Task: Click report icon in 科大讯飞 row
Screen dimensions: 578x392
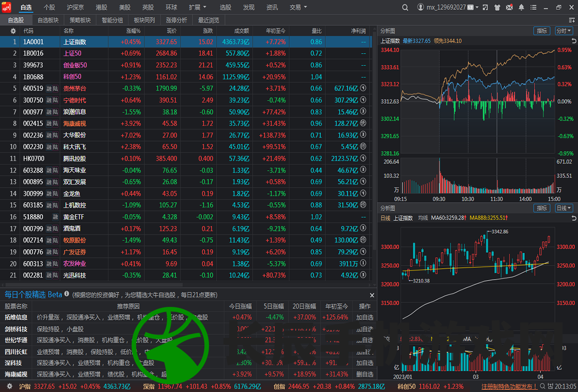Action: pos(363,146)
